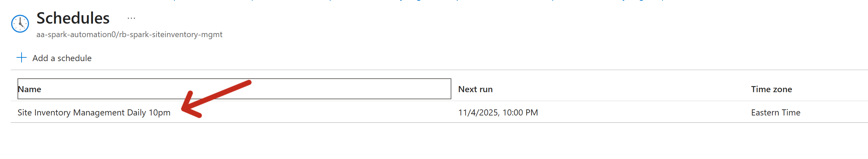Sort by the Next run column header
The width and height of the screenshot is (868, 159).
(475, 89)
